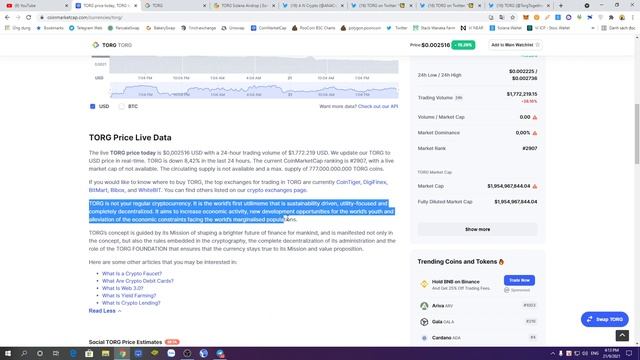
Task: Click the Trade Now button
Action: 519,280
